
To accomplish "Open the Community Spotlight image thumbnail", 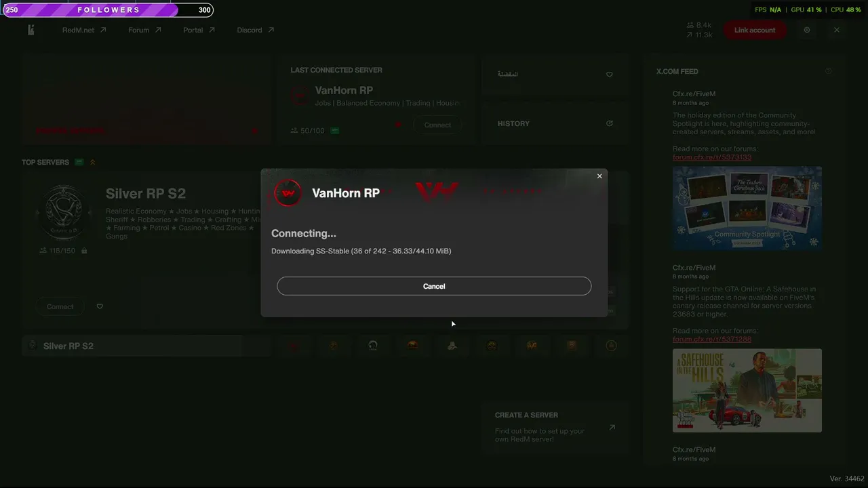I will 747,208.
